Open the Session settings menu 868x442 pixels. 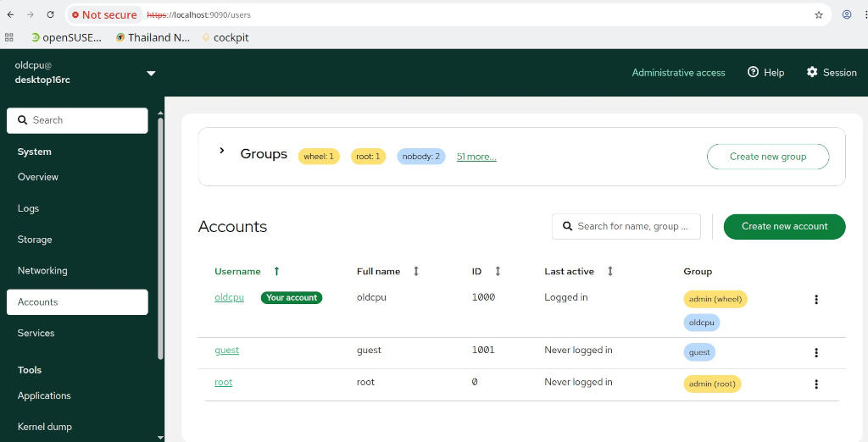pyautogui.click(x=831, y=73)
